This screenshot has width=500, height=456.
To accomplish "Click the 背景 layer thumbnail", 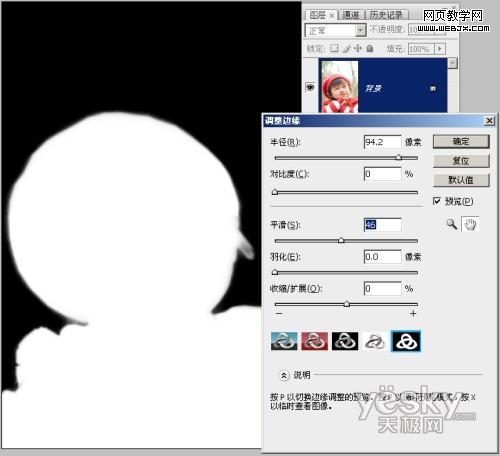I will (x=339, y=86).
